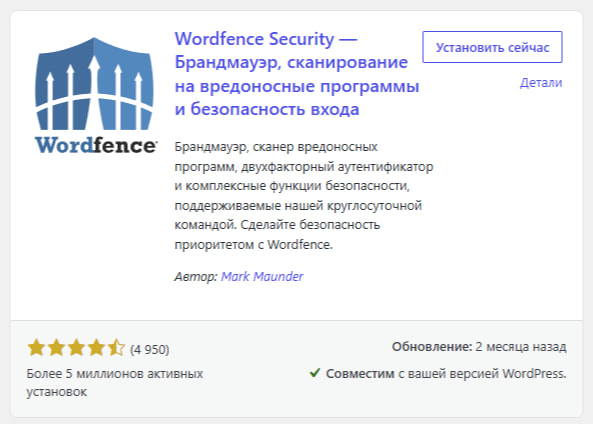Click the plugin description paragraph
This screenshot has width=593, height=424.
pos(304,196)
